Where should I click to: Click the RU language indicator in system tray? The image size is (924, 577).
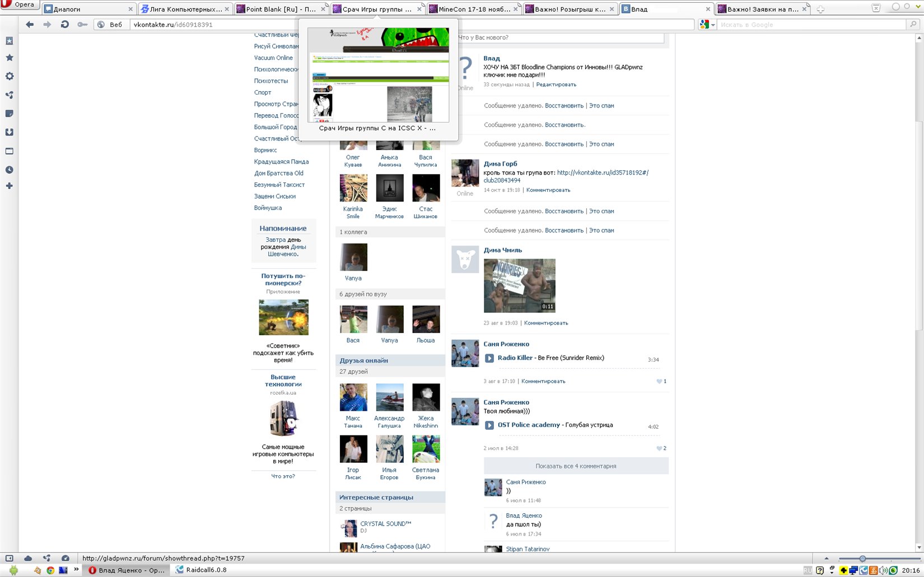808,570
